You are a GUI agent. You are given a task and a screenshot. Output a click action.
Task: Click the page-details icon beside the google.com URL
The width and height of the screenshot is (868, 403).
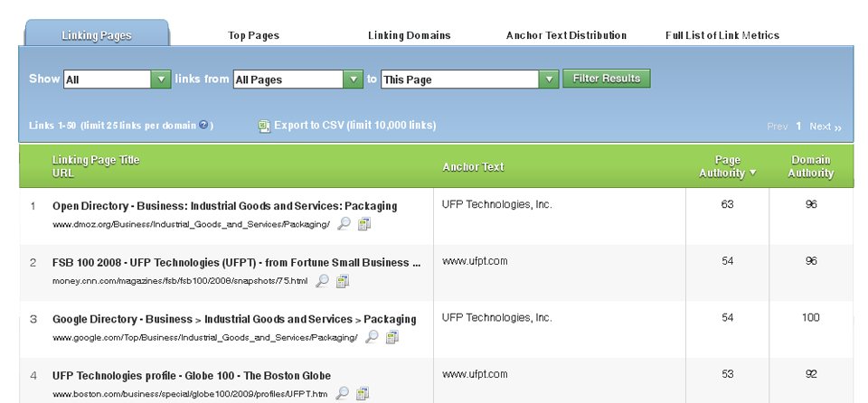(x=392, y=336)
